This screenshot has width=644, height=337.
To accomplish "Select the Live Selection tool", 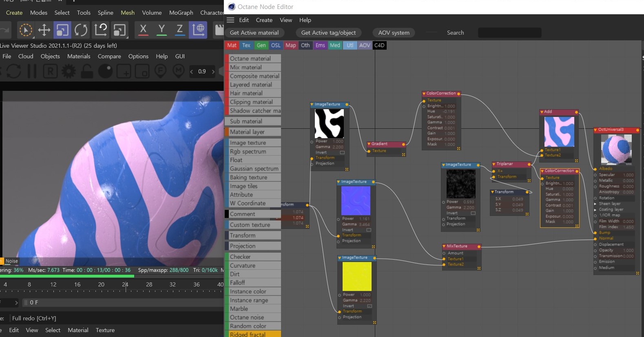I will point(25,30).
